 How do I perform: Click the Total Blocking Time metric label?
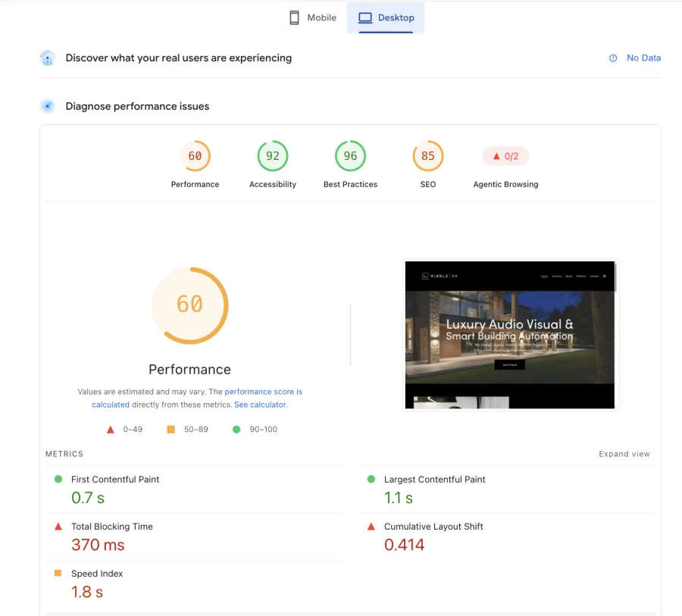pyautogui.click(x=112, y=527)
